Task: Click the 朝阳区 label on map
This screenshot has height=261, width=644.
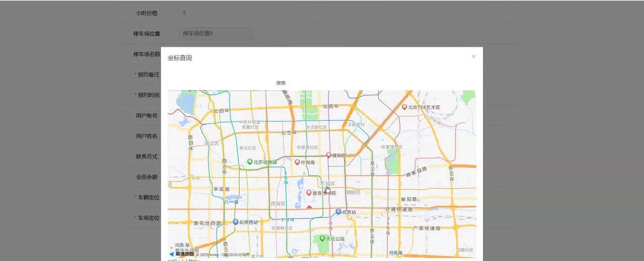Action: pos(354,192)
